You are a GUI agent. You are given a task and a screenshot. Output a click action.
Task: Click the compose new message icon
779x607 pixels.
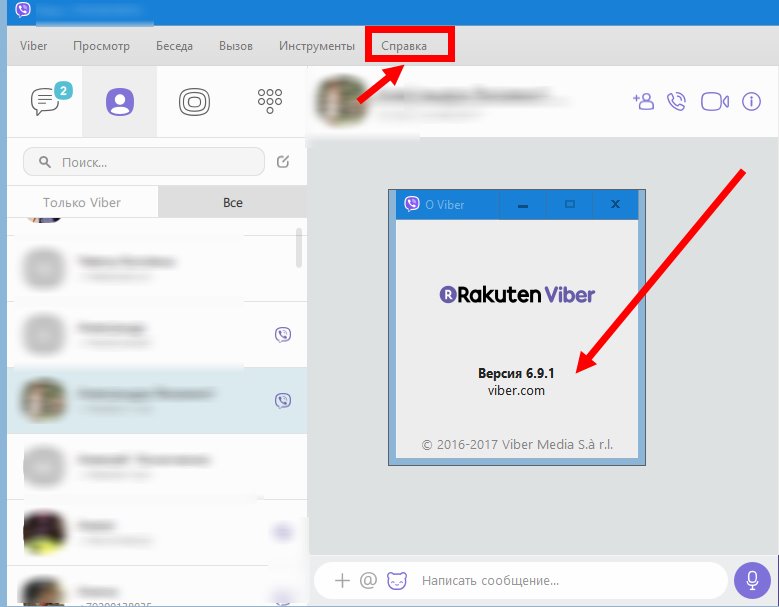pos(283,161)
